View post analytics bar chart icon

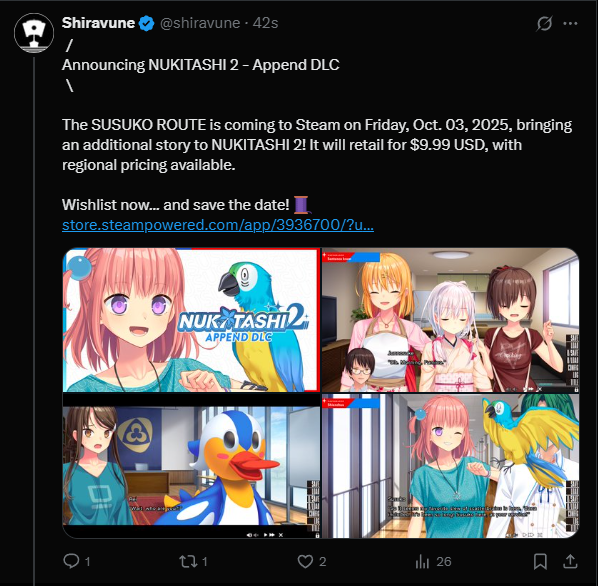click(x=422, y=561)
